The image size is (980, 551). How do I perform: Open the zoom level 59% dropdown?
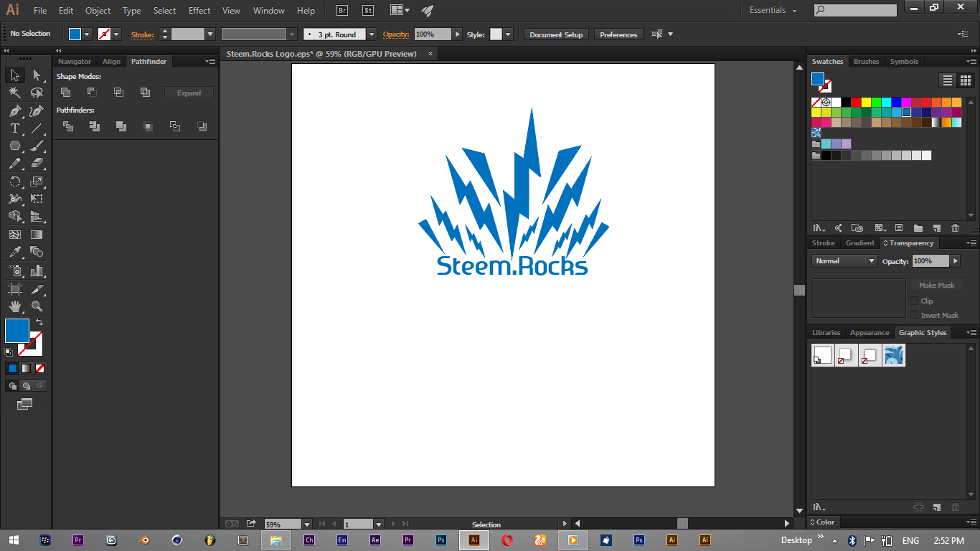[x=307, y=524]
